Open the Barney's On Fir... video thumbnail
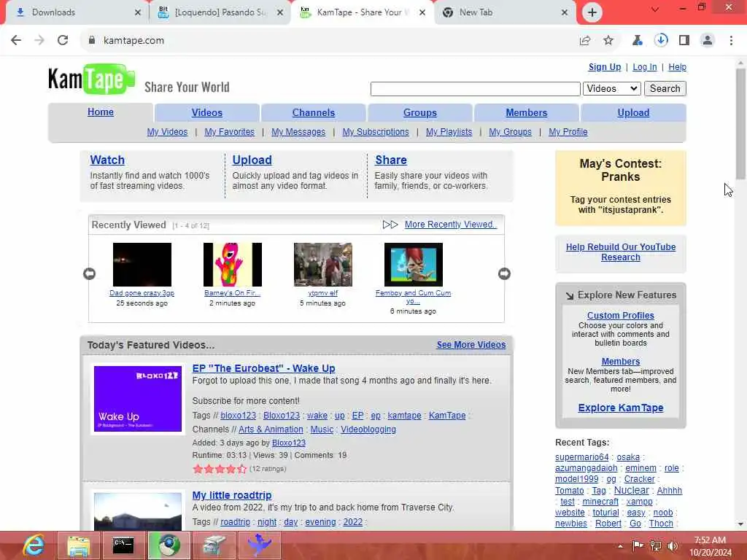The height and width of the screenshot is (560, 747). pyautogui.click(x=233, y=264)
